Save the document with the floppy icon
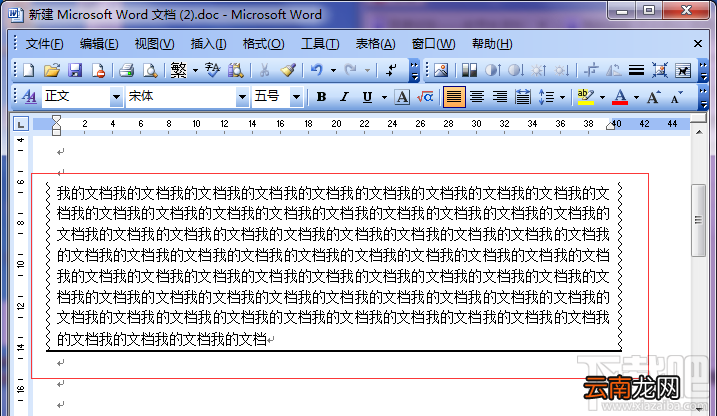Viewport: 717px width, 416px height. click(75, 70)
